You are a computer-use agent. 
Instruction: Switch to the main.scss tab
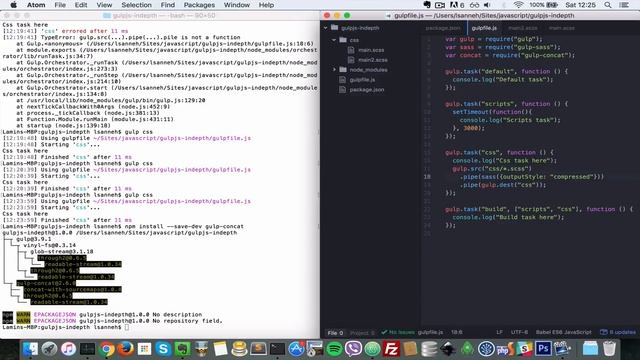[562, 28]
